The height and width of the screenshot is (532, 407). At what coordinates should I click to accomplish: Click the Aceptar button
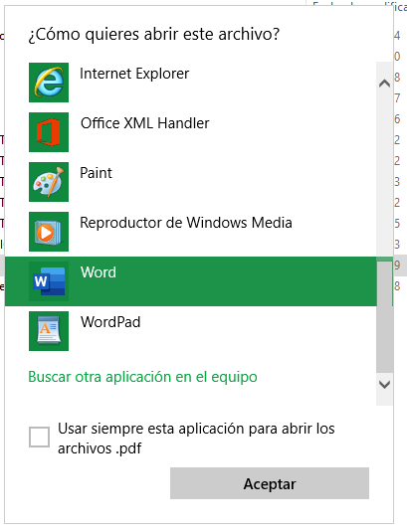click(270, 483)
